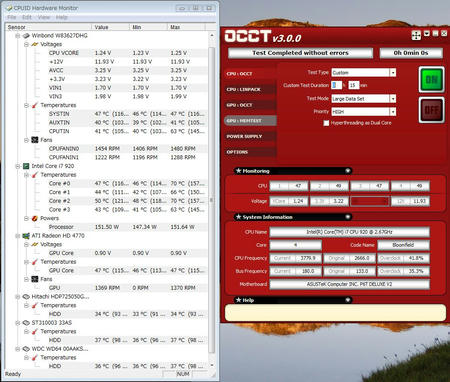Collapse the Winbond Voltages tree node
Image resolution: width=450 pixels, height=382 pixels.
click(26, 44)
